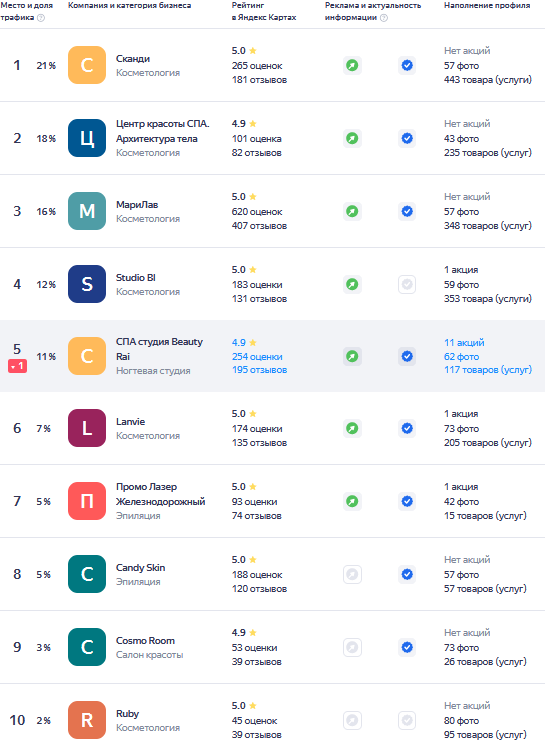The width and height of the screenshot is (545, 750).
Task: Open the '195 отзывов' link
Action: 259,370
